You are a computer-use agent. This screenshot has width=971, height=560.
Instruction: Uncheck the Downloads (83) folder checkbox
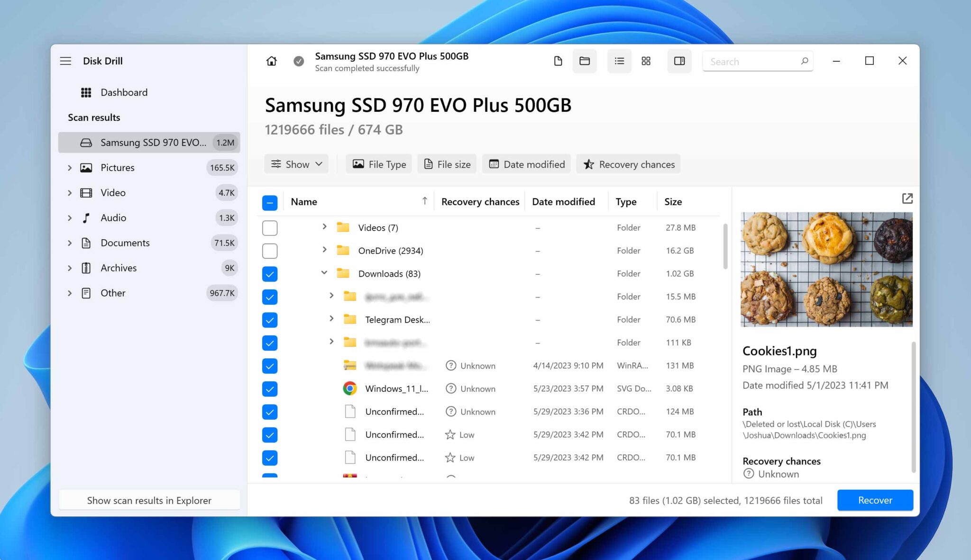click(269, 273)
